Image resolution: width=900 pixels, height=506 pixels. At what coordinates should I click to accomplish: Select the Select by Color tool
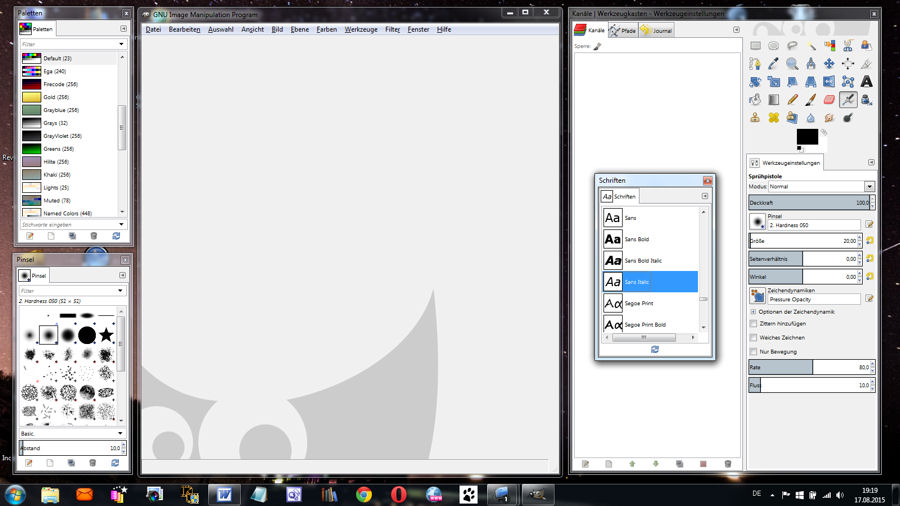[x=829, y=45]
